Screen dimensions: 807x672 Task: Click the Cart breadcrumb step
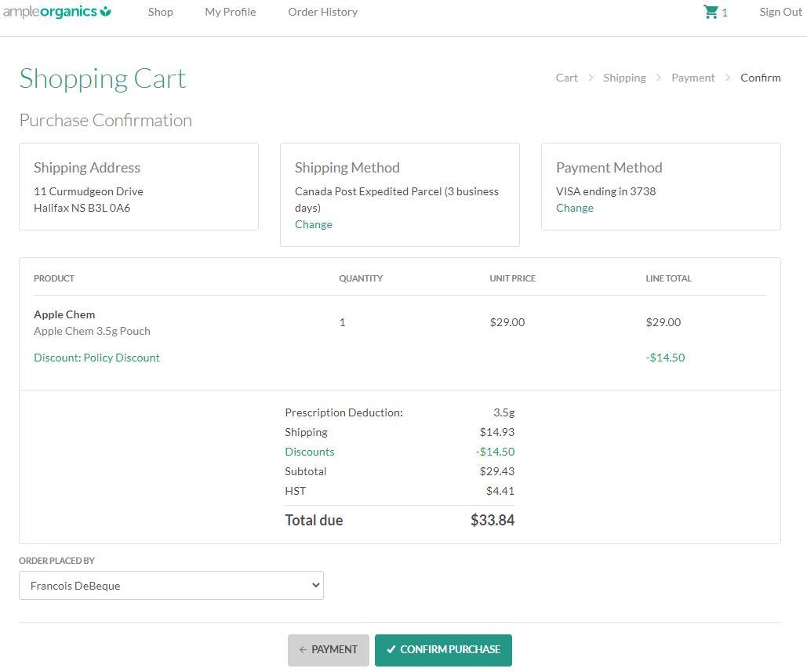[566, 78]
